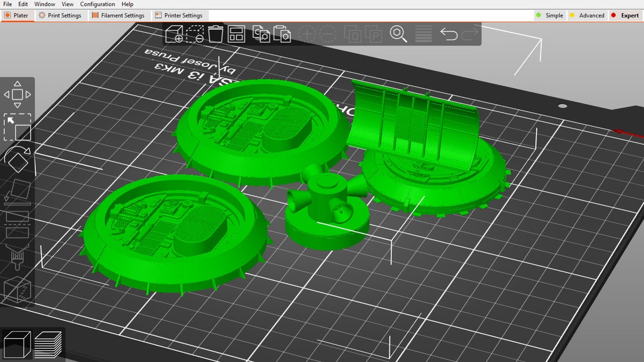Select Simple mode
This screenshot has height=362, width=644.
click(x=550, y=15)
